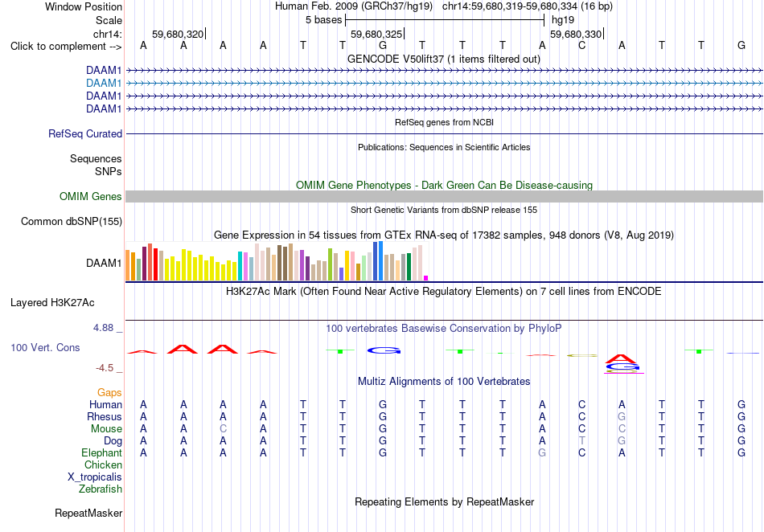Click the H3K27Ac Mark track title
Image resolution: width=764 pixels, height=532 pixels.
pos(444,292)
